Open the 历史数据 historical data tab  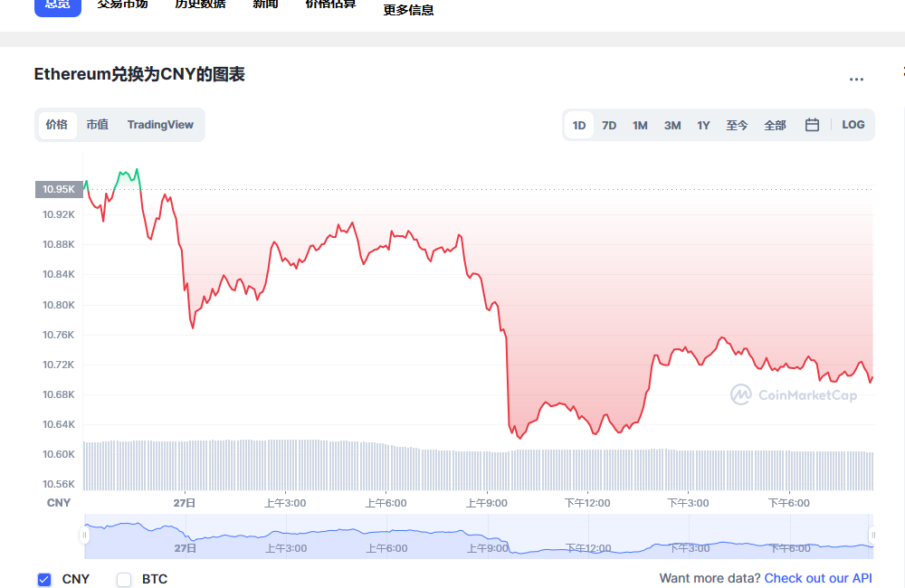pos(200,5)
